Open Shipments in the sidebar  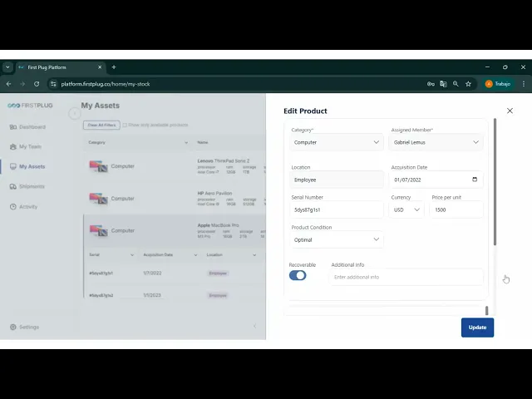click(27, 186)
